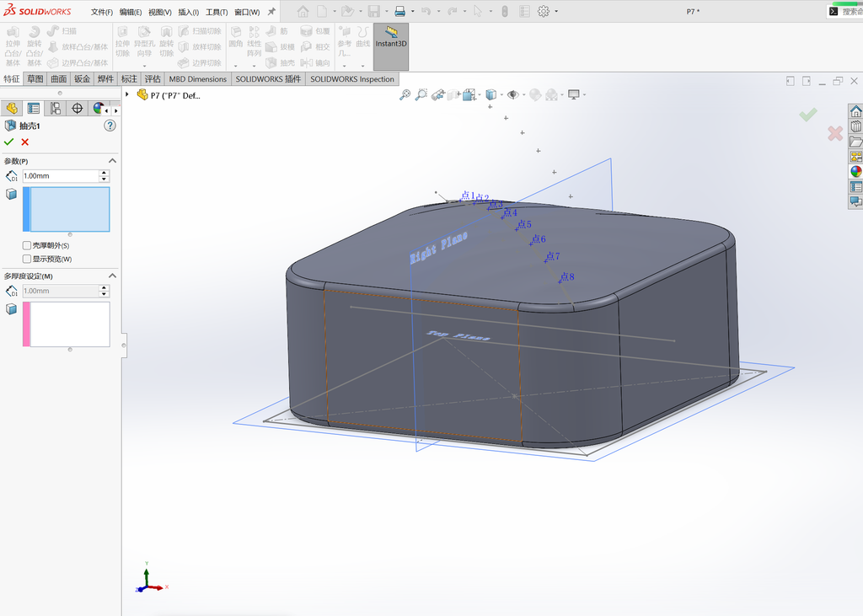
Task: Switch to the 钣金 ribbon tab
Action: click(82, 78)
